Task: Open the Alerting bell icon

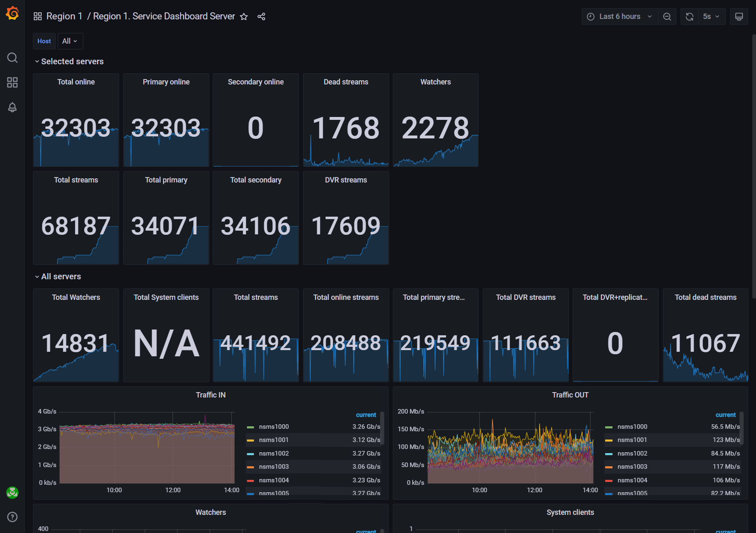Action: 12,107
